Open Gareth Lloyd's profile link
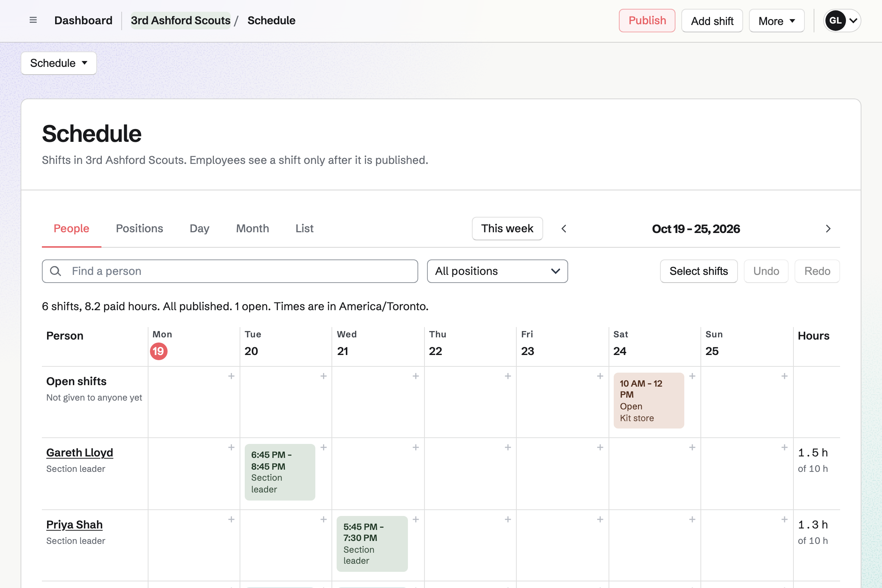This screenshot has height=588, width=882. click(x=79, y=453)
